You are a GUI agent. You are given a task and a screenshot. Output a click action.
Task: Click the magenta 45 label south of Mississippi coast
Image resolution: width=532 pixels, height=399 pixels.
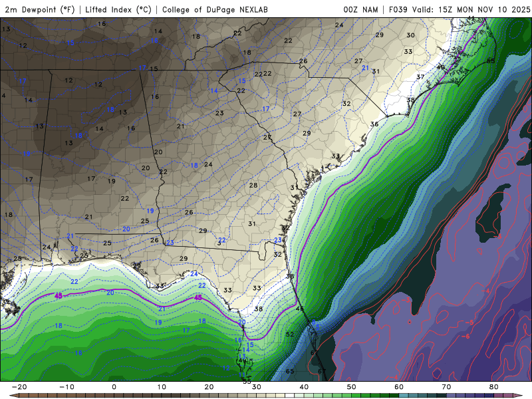pyautogui.click(x=59, y=296)
